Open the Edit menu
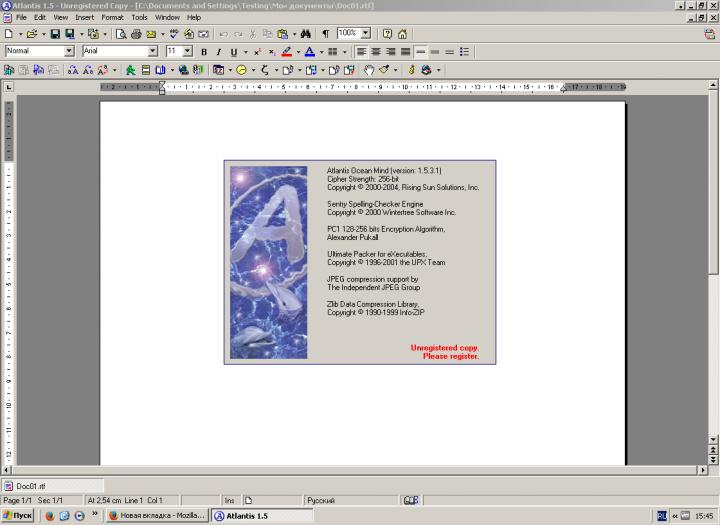Image resolution: width=720 pixels, height=525 pixels. [40, 17]
